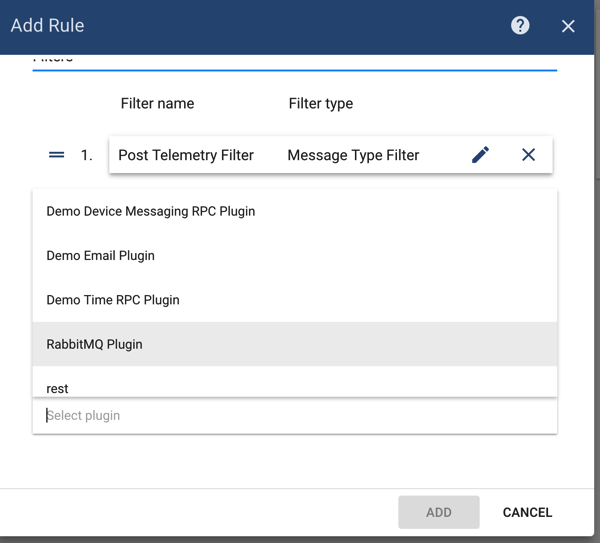Select the RabbitMQ Plugin entry

[94, 344]
